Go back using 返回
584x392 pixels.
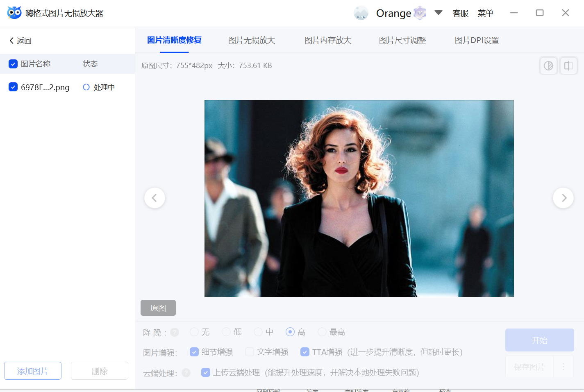(x=20, y=41)
